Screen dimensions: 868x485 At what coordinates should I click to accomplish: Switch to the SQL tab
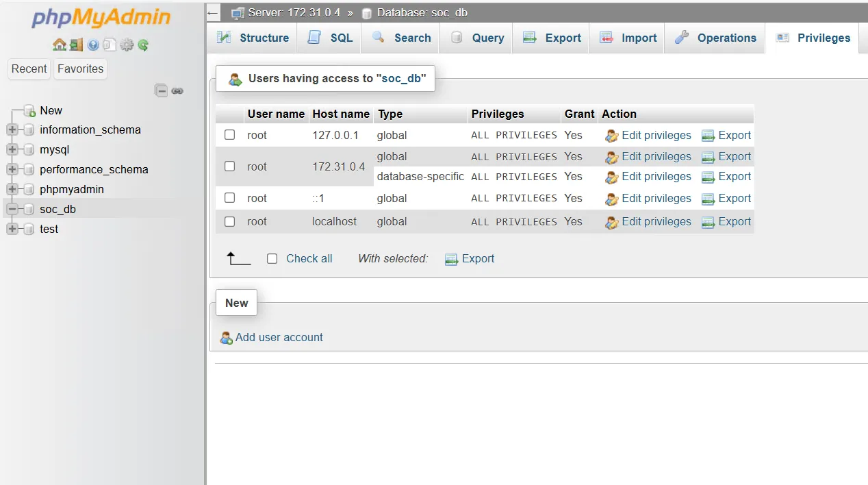pyautogui.click(x=329, y=38)
